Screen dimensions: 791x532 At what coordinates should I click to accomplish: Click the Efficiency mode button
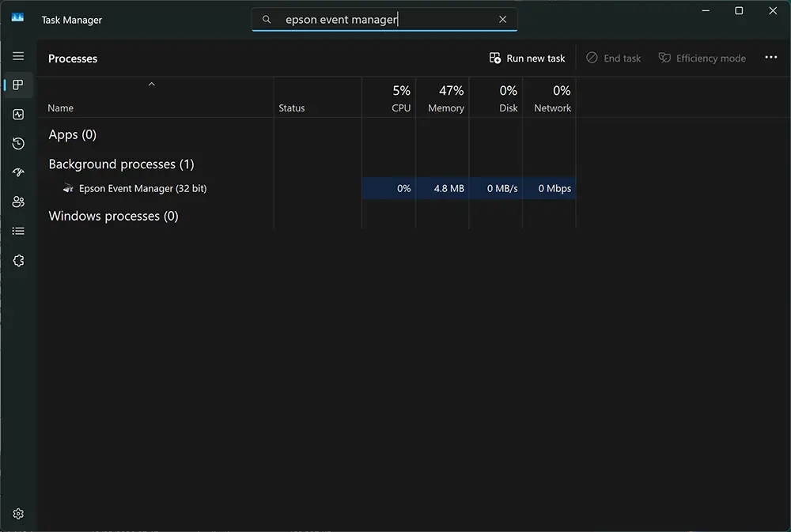click(x=702, y=58)
